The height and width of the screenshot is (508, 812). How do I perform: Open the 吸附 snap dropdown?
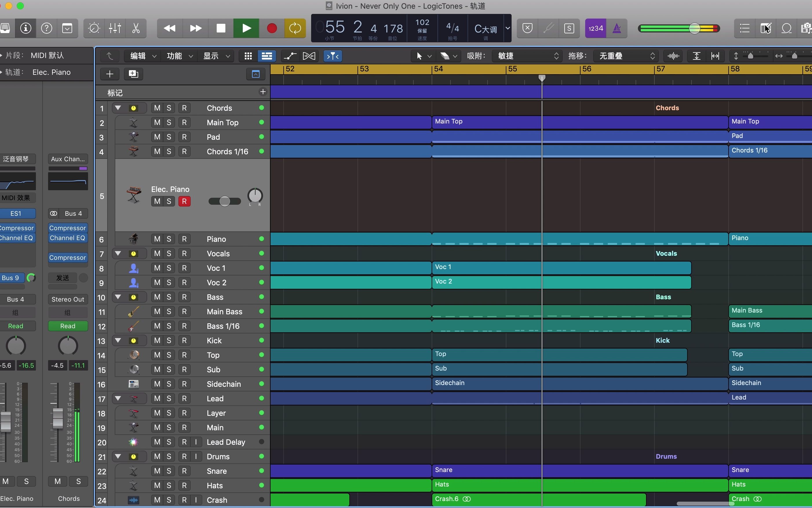click(526, 56)
